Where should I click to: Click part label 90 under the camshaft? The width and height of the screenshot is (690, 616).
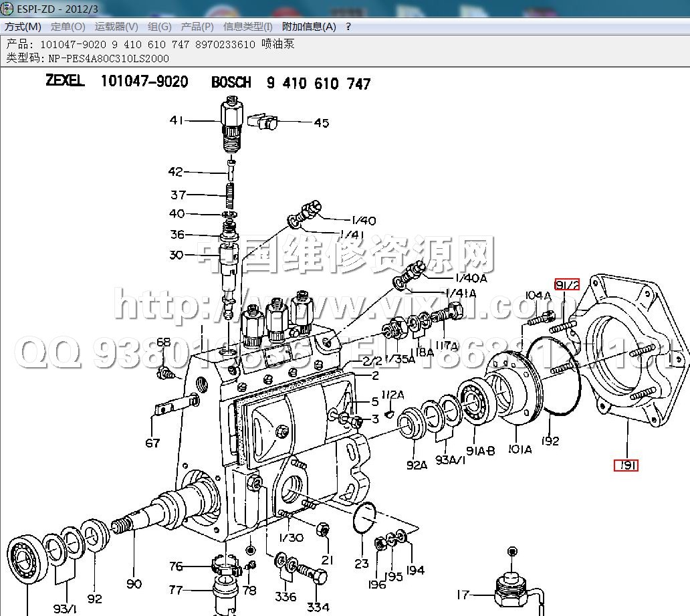point(134,583)
